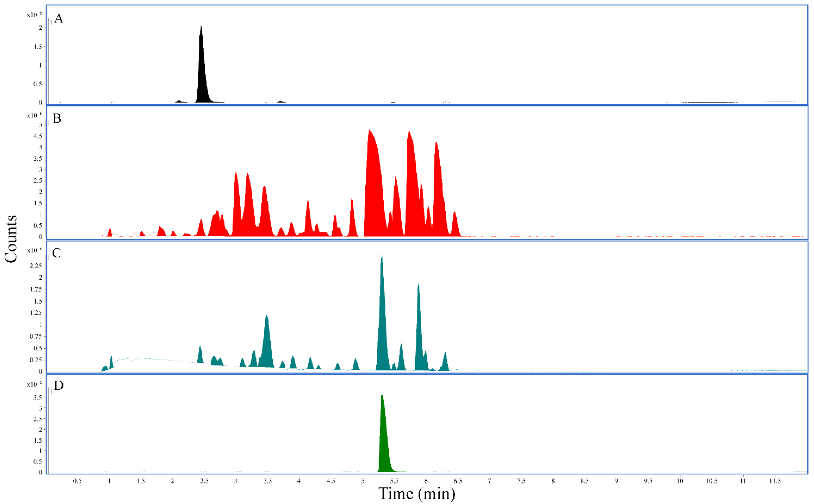Click the 4.5 y-axis tick in panel B
Viewport: 814px width, 504px height.
point(37,136)
